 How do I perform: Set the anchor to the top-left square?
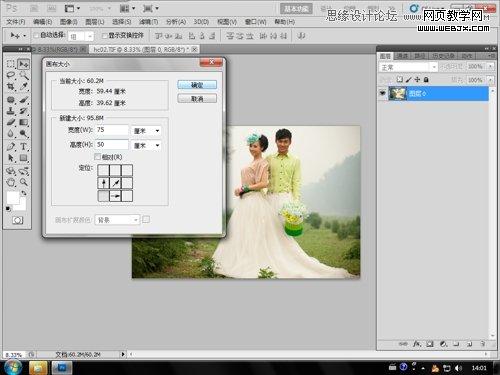pos(103,170)
